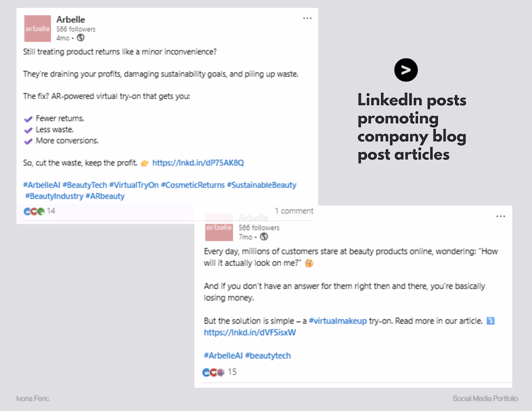532x411 pixels.
Task: Click the pointing hand emoji before the link
Action: point(145,163)
